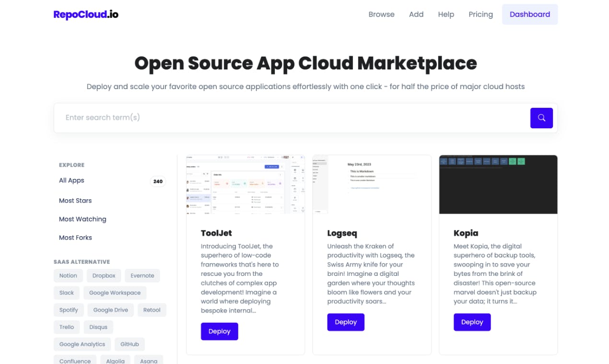The height and width of the screenshot is (364, 609).
Task: Open the Logseq screenshot thumbnail
Action: [372, 184]
